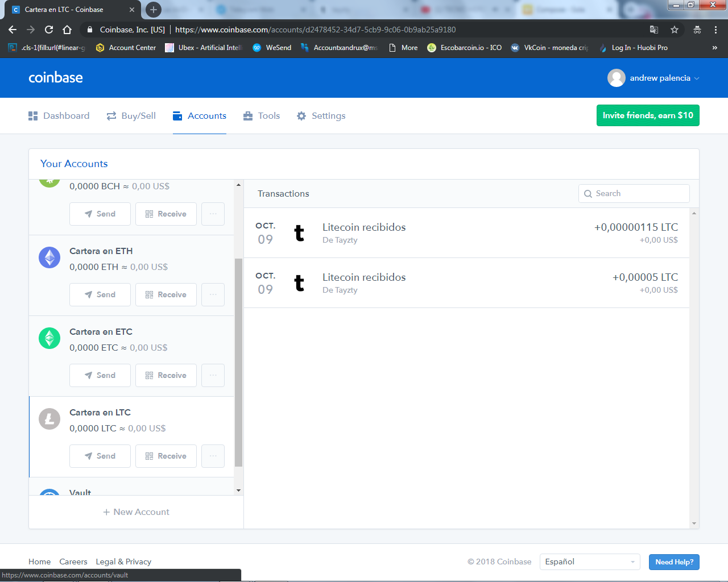Open the andrew palencia user menu
This screenshot has width=728, height=582.
653,78
